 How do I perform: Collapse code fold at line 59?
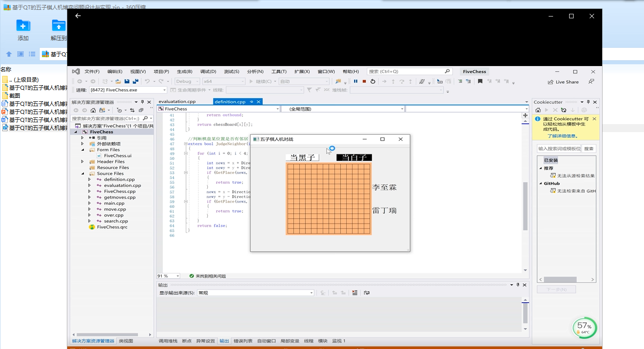(186, 201)
